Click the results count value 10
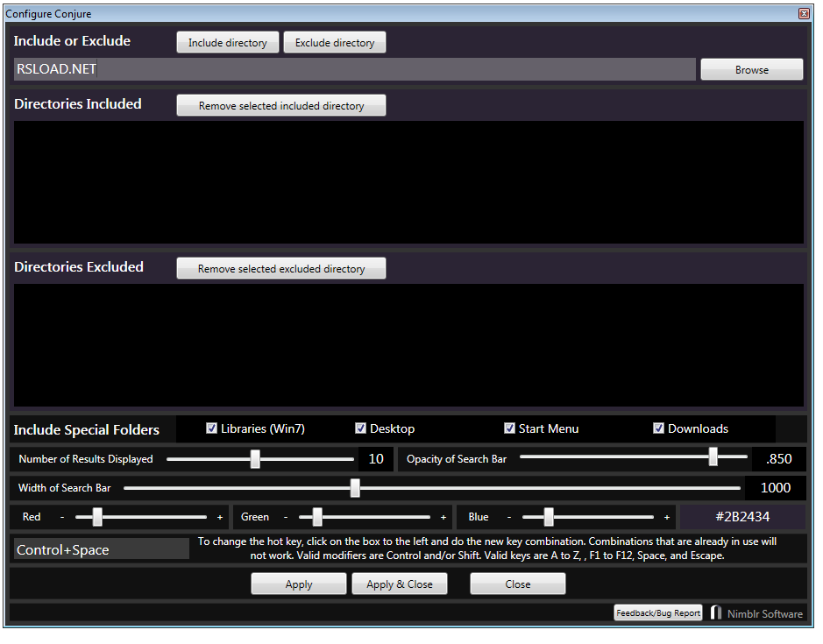The width and height of the screenshot is (823, 644). point(376,459)
